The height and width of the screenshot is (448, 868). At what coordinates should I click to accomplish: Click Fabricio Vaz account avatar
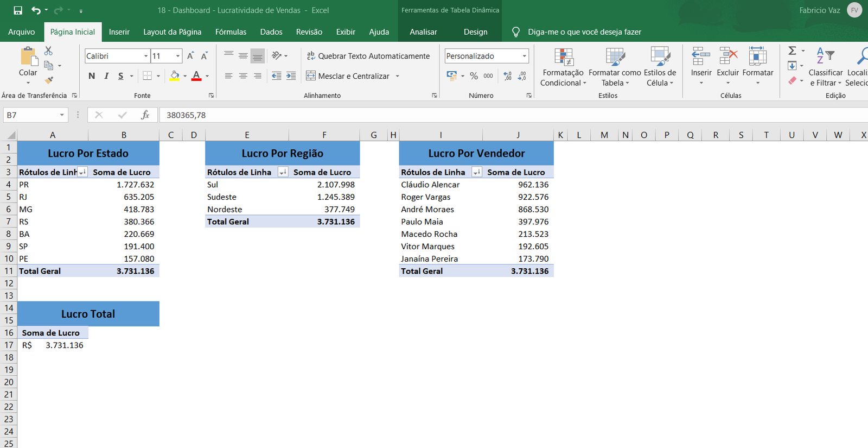point(854,10)
